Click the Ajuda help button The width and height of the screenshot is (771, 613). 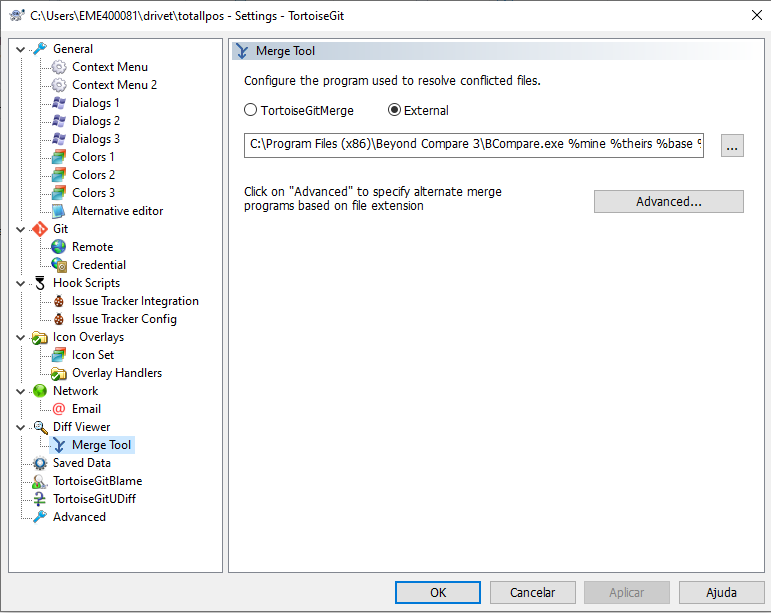click(x=721, y=592)
